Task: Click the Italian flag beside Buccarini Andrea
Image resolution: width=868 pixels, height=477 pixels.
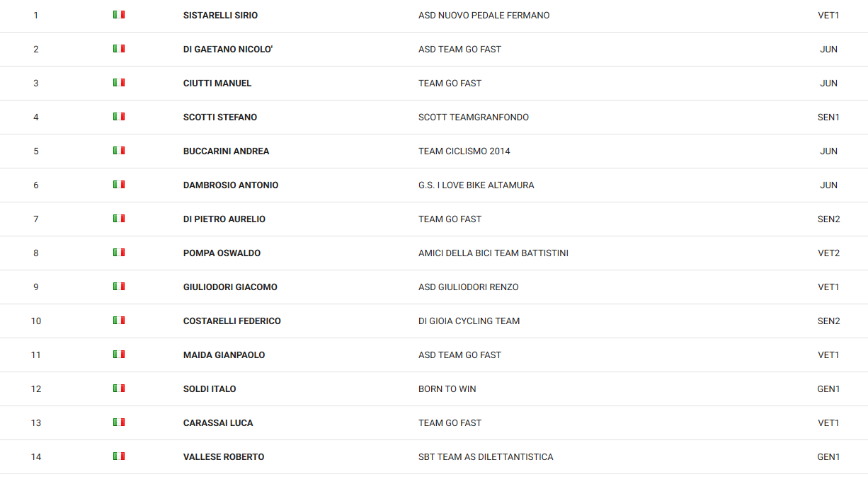Action: 119,151
